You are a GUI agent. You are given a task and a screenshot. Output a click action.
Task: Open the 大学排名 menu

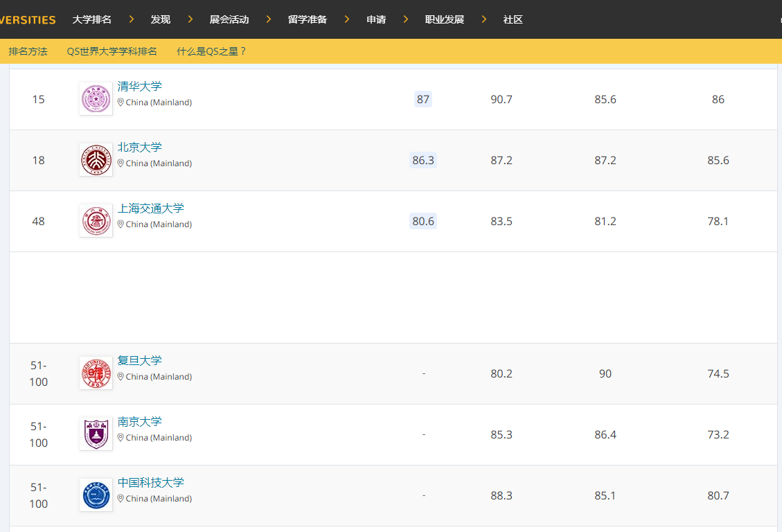click(91, 19)
